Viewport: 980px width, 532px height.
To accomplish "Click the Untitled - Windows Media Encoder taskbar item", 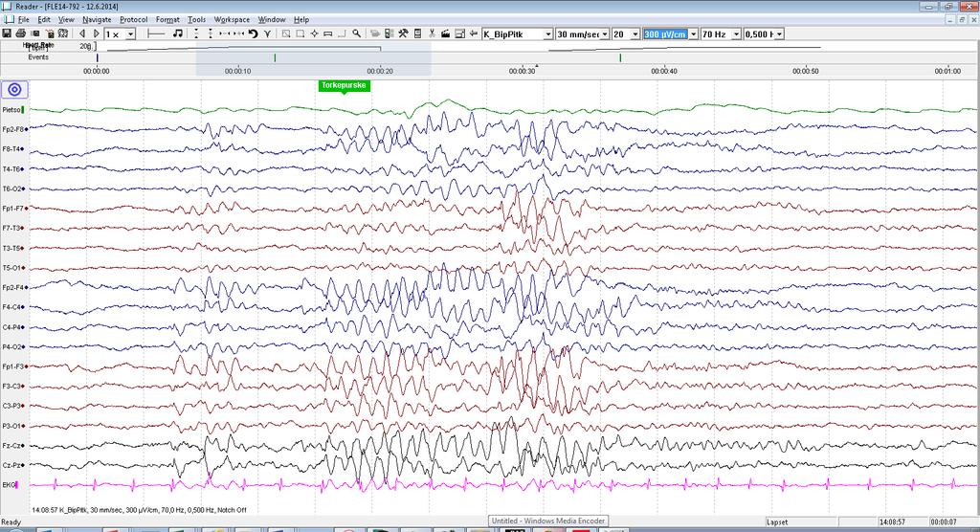I will pyautogui.click(x=548, y=521).
